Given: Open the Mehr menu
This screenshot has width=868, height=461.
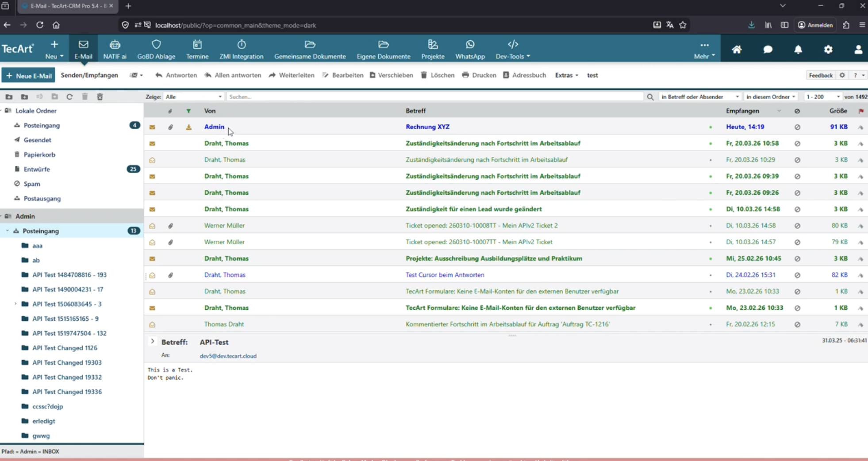Looking at the screenshot, I should 704,50.
